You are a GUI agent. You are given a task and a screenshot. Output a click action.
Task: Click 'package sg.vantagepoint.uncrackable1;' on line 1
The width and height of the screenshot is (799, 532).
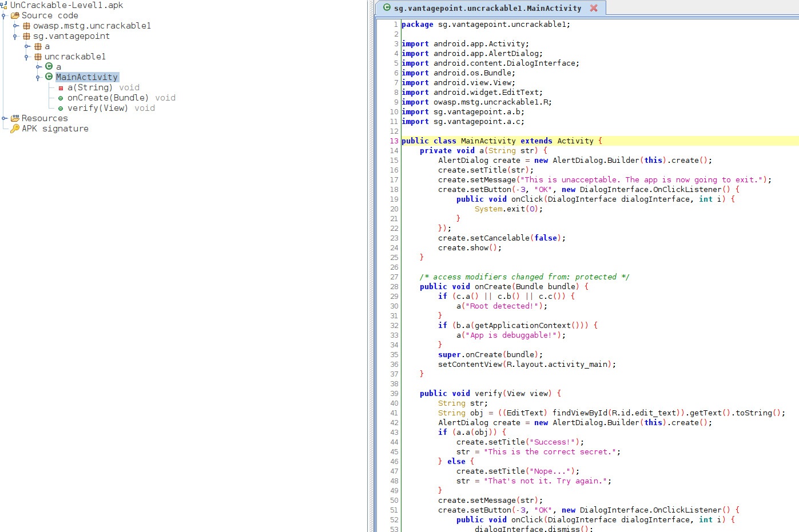[486, 24]
